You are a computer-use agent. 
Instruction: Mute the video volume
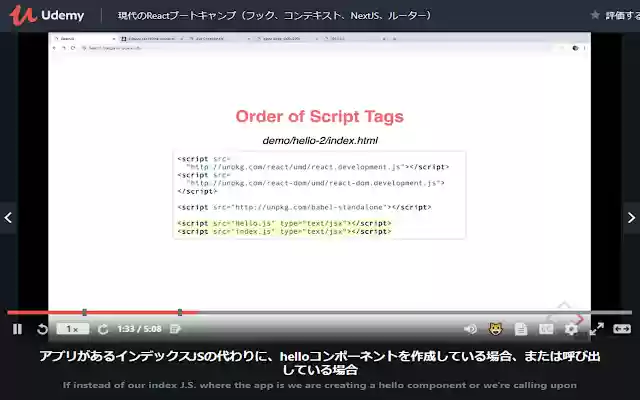pyautogui.click(x=471, y=329)
